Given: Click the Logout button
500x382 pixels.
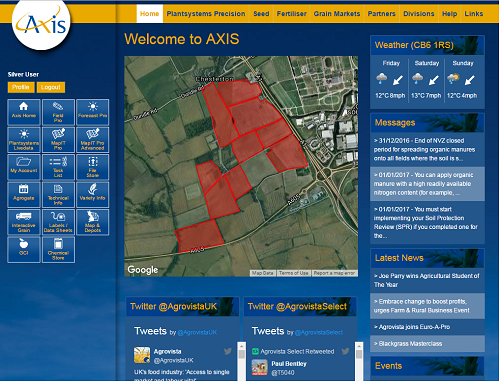Looking at the screenshot, I should point(51,87).
